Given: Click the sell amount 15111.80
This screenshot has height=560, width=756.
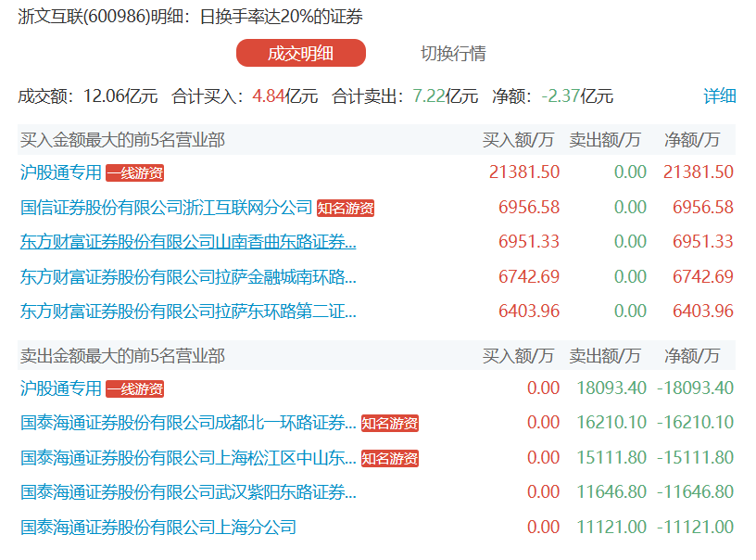Looking at the screenshot, I should pos(611,458).
